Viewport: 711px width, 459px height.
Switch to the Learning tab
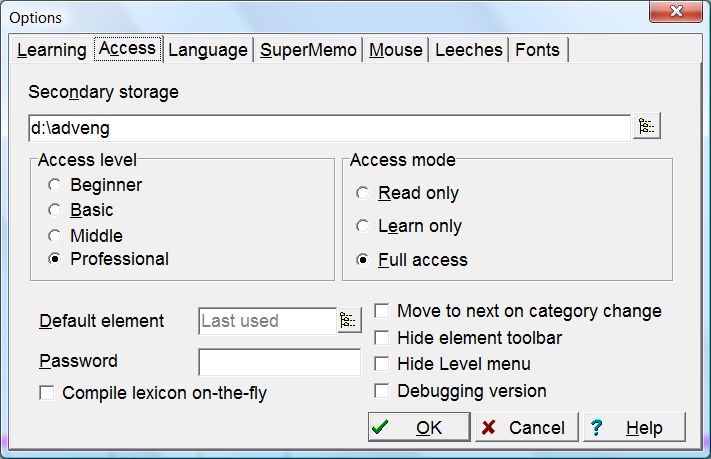click(x=51, y=50)
